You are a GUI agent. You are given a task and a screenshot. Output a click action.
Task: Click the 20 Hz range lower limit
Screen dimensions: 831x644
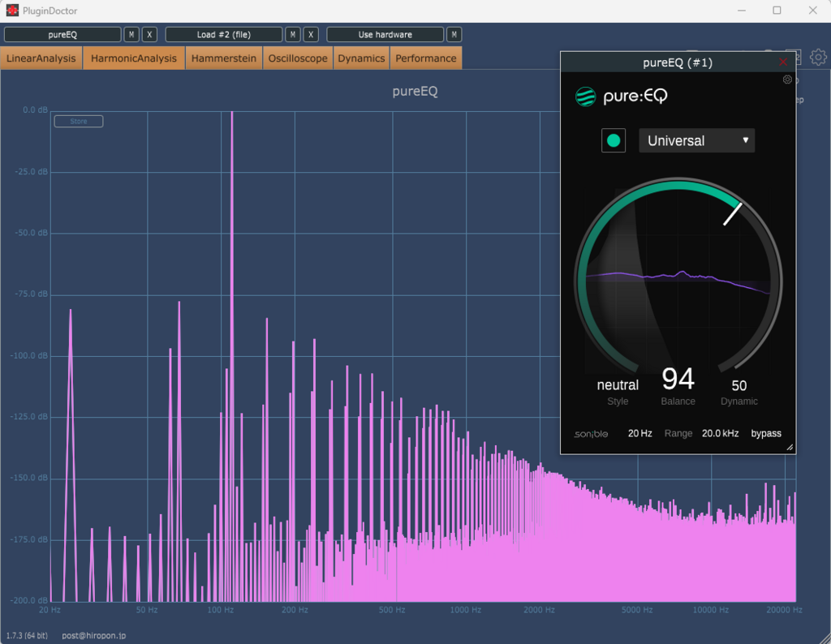click(x=639, y=433)
